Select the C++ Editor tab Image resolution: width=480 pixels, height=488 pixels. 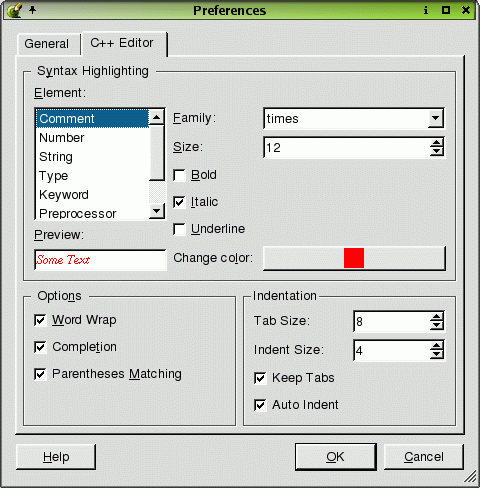122,43
